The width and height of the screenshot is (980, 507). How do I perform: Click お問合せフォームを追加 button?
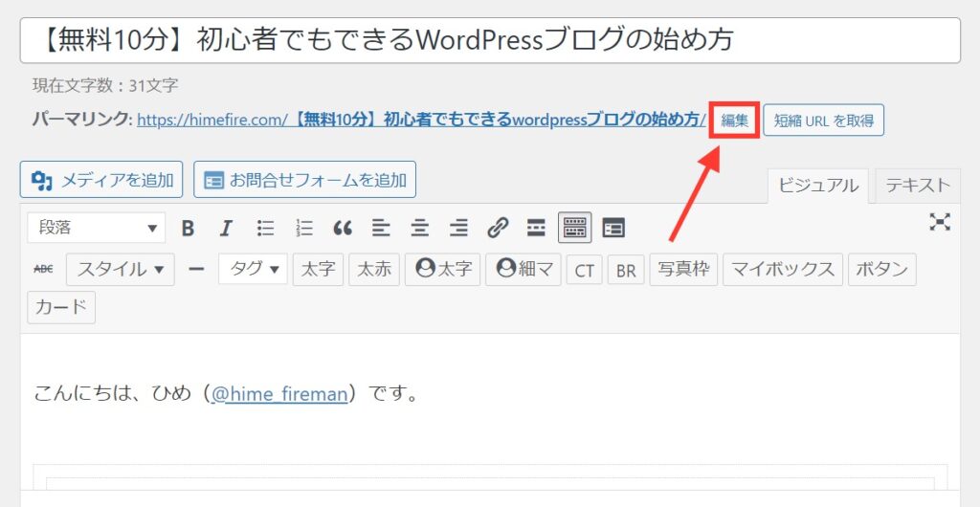point(304,180)
